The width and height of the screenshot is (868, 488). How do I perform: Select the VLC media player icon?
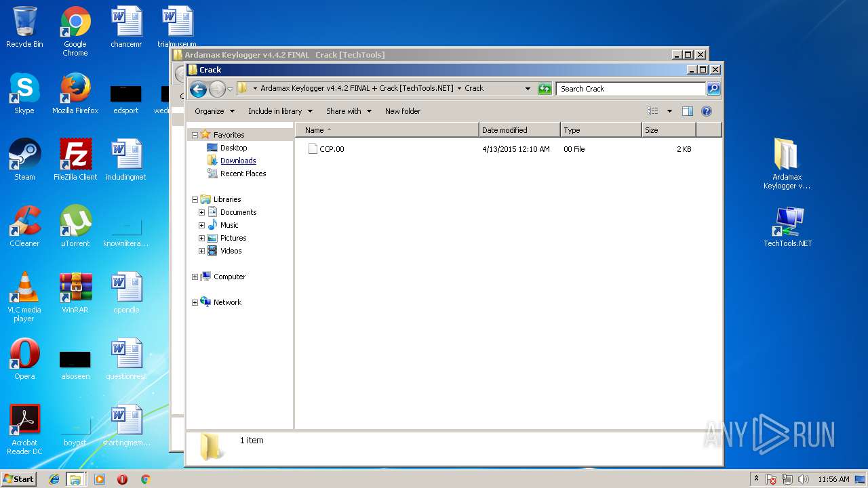coord(24,297)
